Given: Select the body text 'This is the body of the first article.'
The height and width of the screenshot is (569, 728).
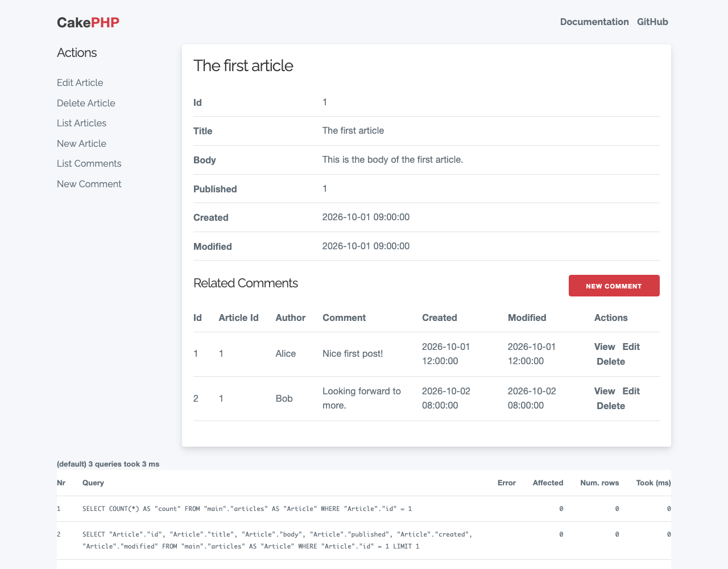Looking at the screenshot, I should [x=393, y=159].
